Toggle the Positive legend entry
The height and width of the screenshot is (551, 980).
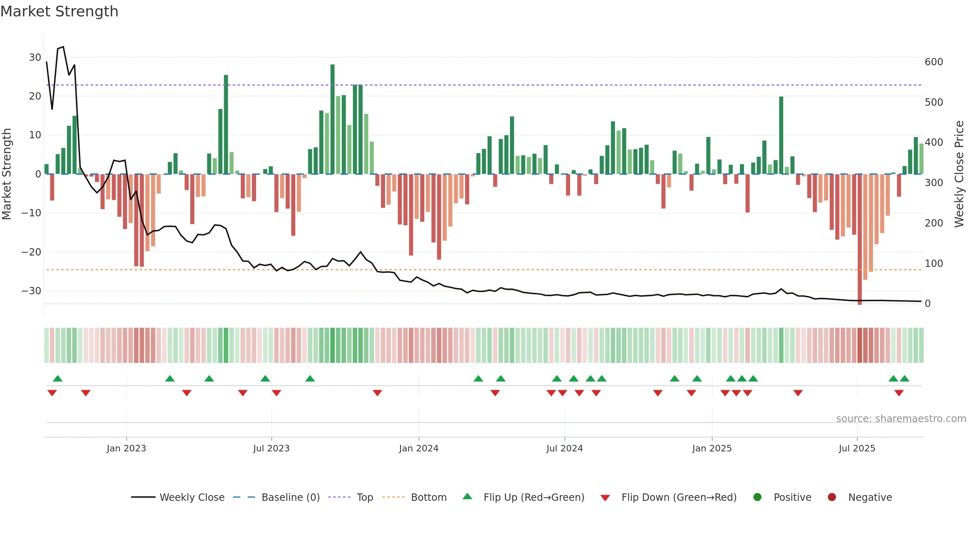(x=782, y=497)
